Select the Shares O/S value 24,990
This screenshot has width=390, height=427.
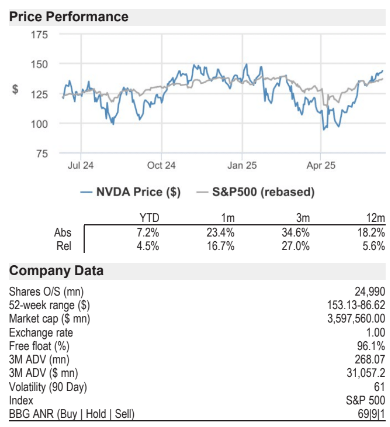coord(370,292)
